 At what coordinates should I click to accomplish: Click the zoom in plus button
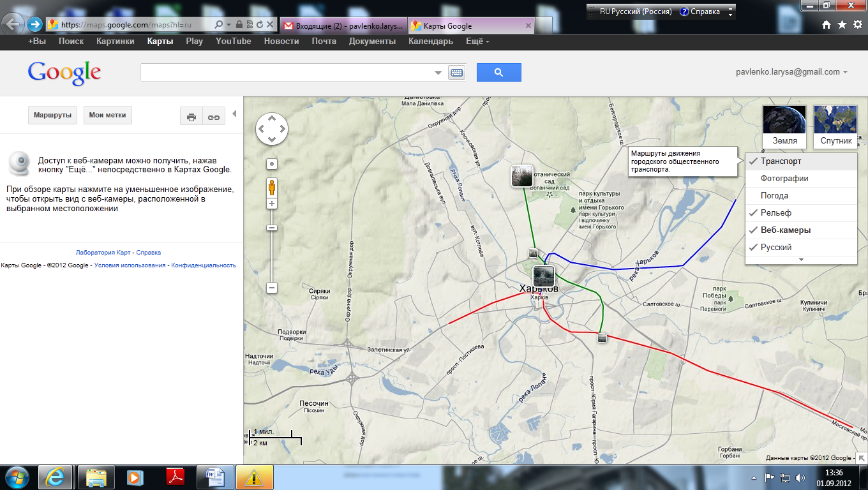[272, 204]
